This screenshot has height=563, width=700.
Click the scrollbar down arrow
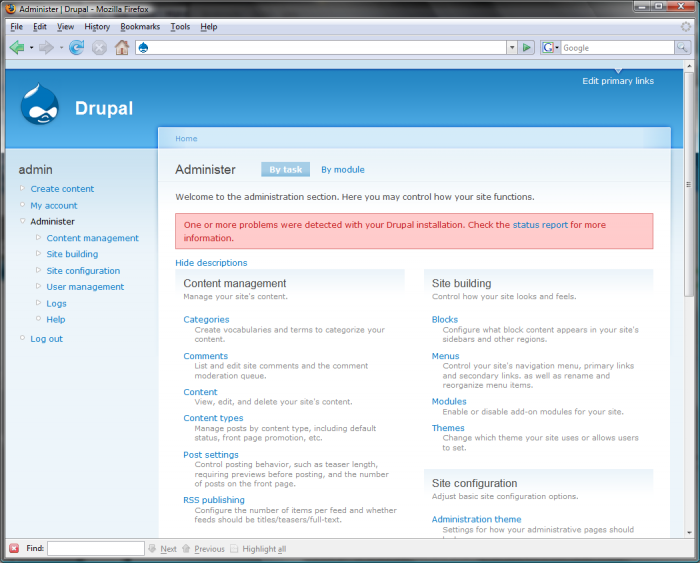click(689, 532)
